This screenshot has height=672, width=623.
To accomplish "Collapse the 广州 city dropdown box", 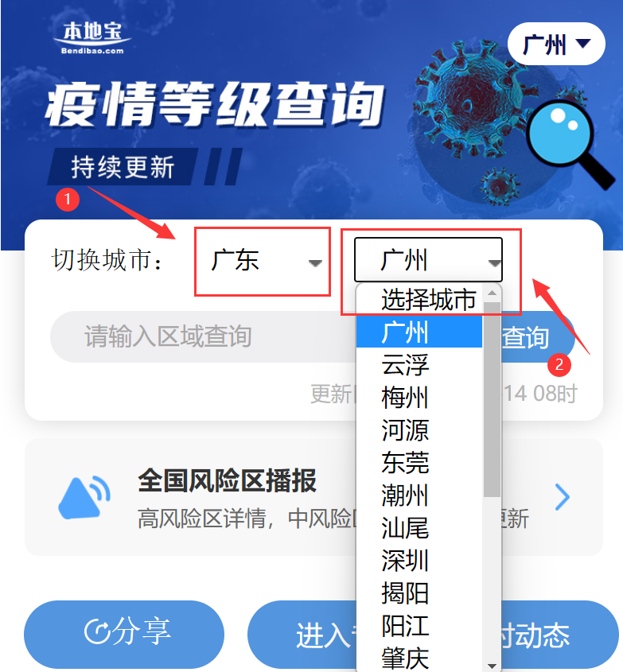I will (x=428, y=260).
